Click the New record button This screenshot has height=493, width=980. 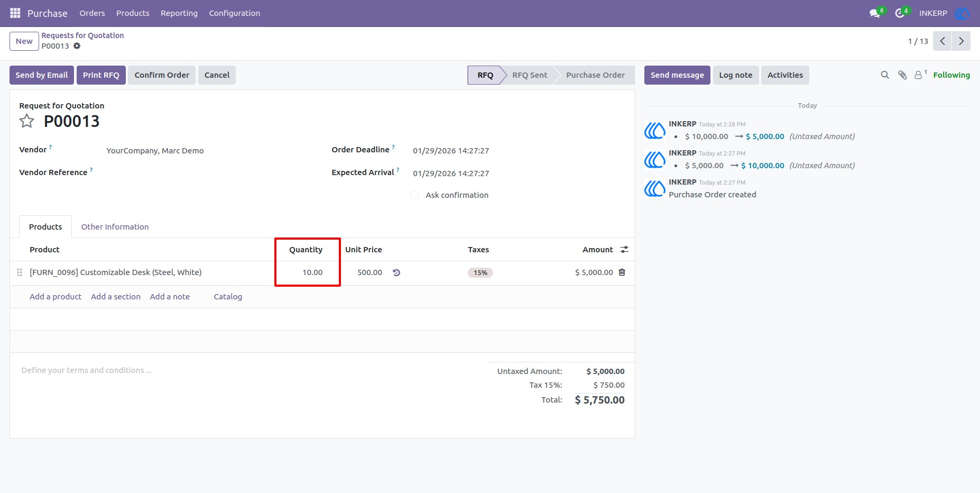(24, 41)
